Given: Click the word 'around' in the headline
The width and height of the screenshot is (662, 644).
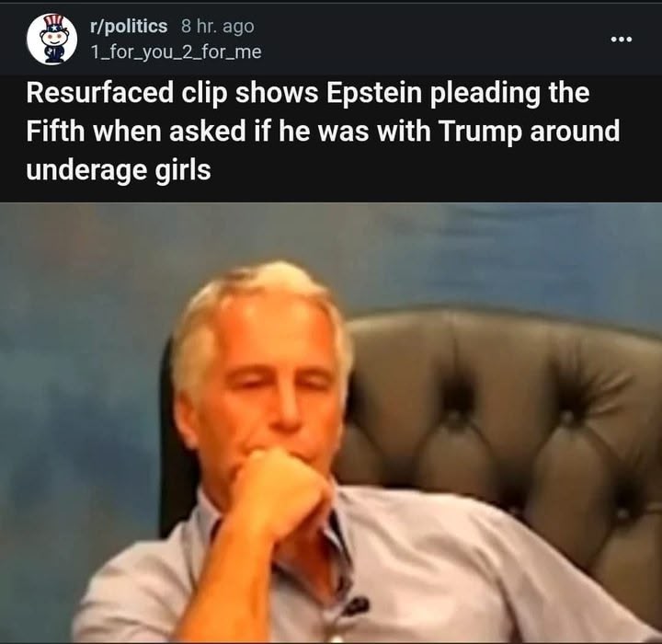Looking at the screenshot, I should pyautogui.click(x=575, y=131).
